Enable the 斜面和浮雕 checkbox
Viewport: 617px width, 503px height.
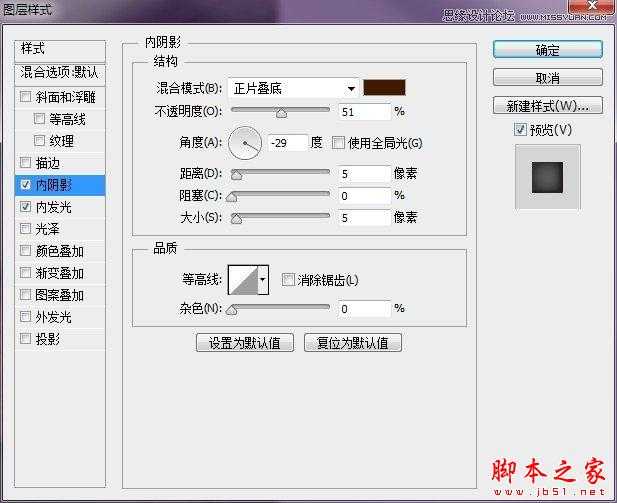26,97
